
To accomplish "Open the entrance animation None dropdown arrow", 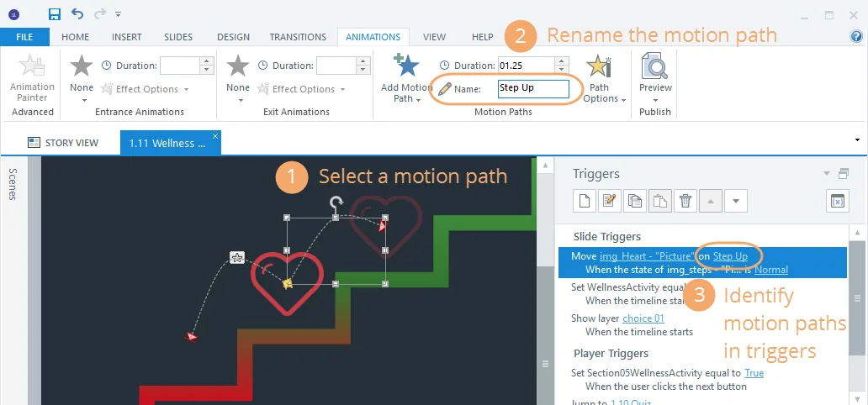I will tap(84, 101).
